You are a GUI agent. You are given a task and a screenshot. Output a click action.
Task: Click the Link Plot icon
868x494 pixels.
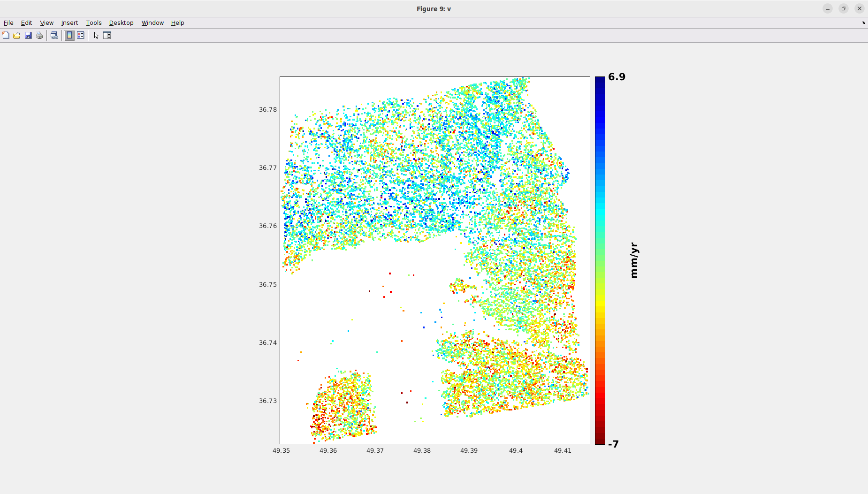tap(54, 35)
